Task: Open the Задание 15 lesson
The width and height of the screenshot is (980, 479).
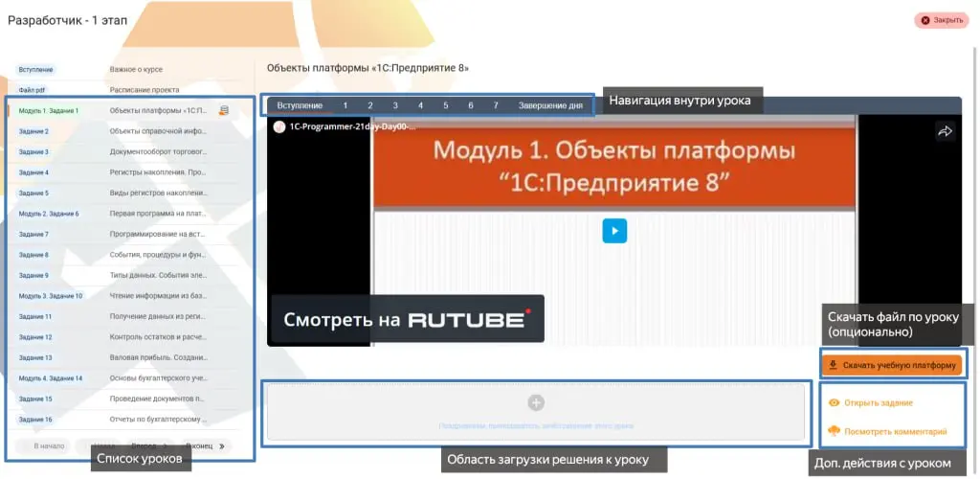Action: point(35,399)
